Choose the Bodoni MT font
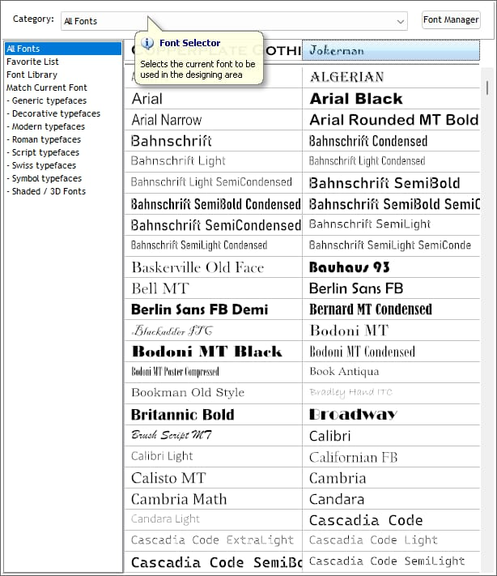Image resolution: width=497 pixels, height=576 pixels. tap(391, 331)
